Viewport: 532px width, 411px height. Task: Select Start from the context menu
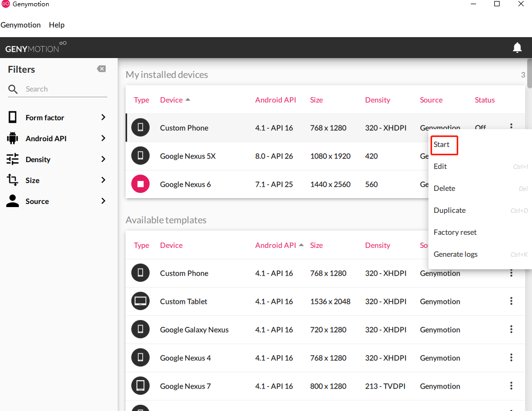coord(442,144)
